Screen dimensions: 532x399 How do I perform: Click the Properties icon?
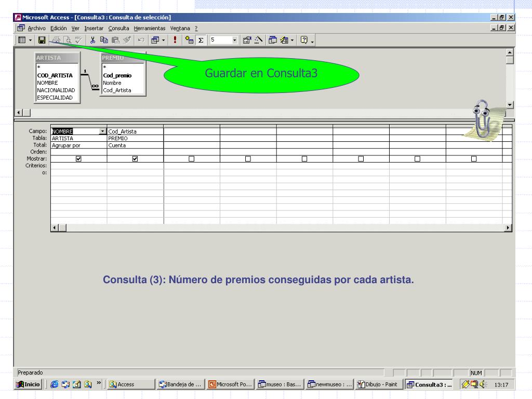(247, 40)
